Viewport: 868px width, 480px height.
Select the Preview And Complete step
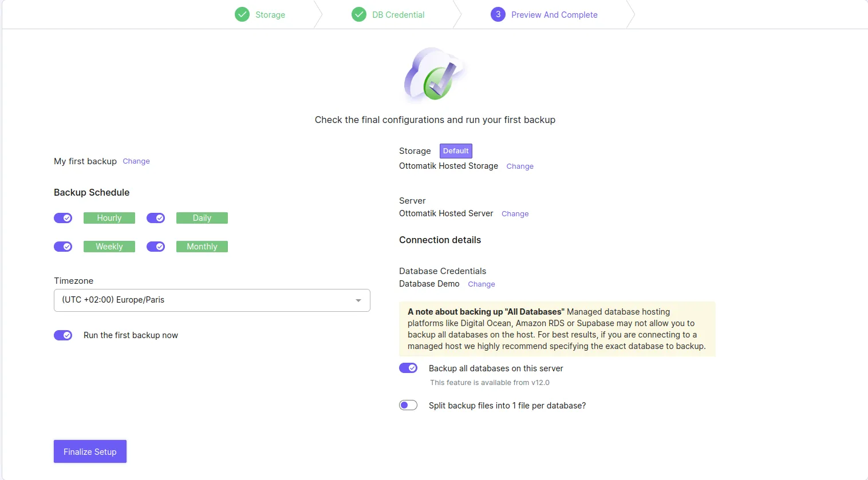[554, 15]
